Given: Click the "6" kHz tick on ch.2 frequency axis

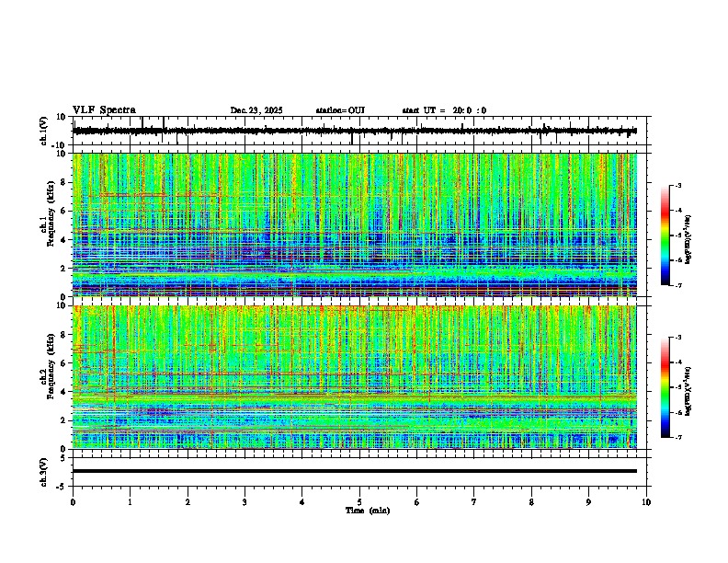Looking at the screenshot, I should click(64, 363).
